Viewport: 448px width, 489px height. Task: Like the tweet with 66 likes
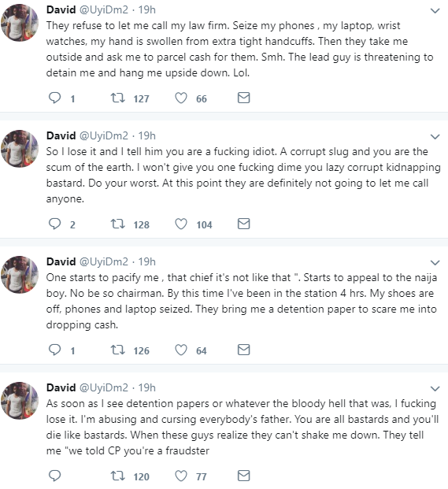[181, 98]
